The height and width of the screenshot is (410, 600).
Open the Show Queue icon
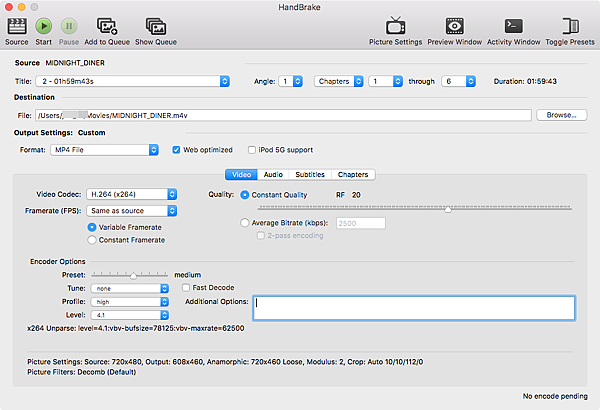click(x=156, y=26)
